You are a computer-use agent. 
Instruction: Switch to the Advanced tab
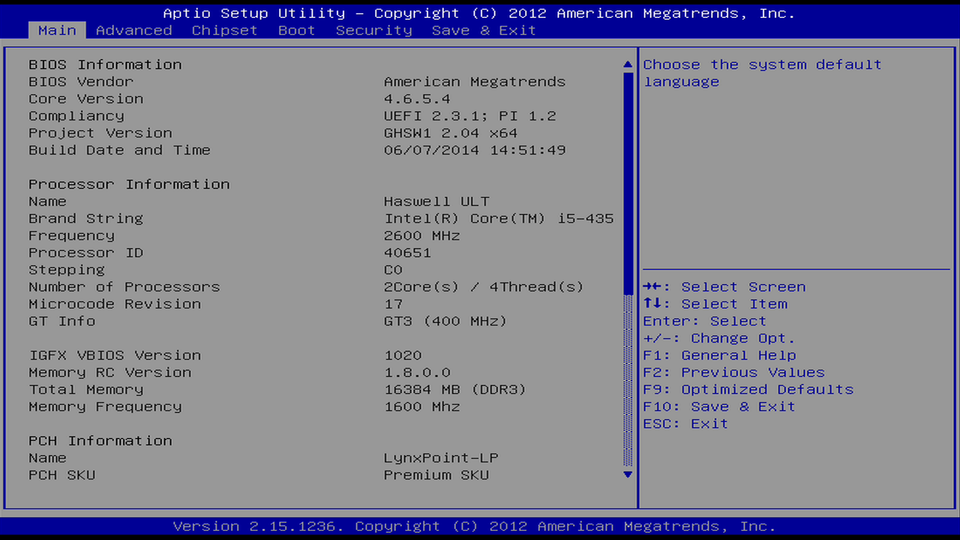point(133,30)
